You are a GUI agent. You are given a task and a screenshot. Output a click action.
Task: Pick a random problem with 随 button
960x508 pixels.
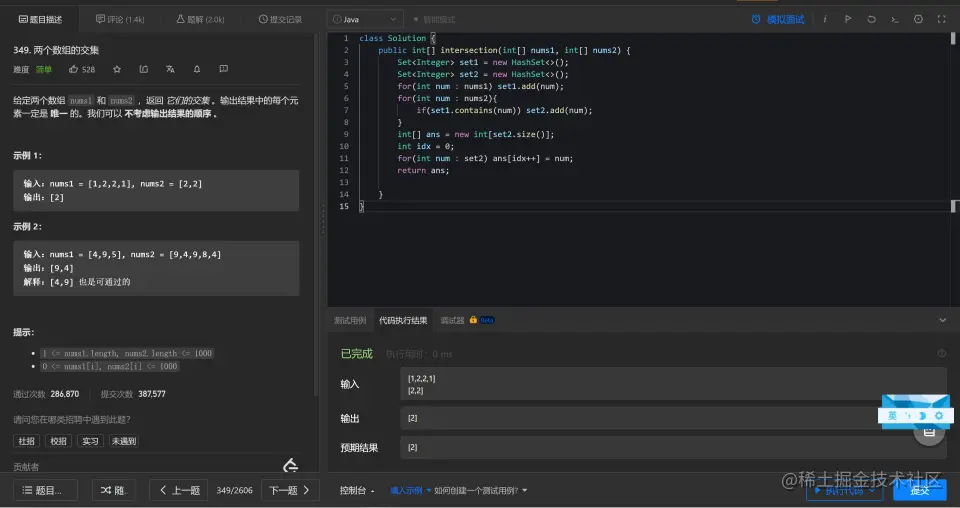tap(113, 490)
